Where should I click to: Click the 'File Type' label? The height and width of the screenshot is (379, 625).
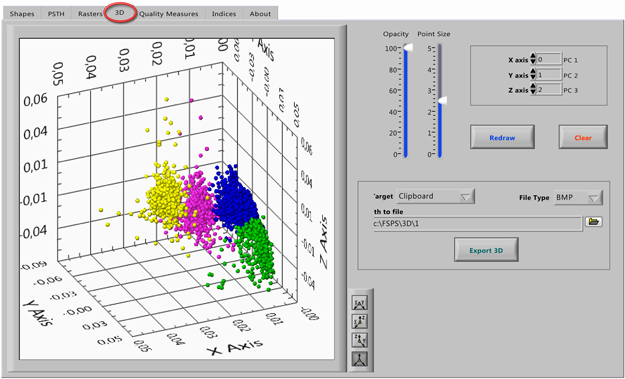click(x=534, y=198)
